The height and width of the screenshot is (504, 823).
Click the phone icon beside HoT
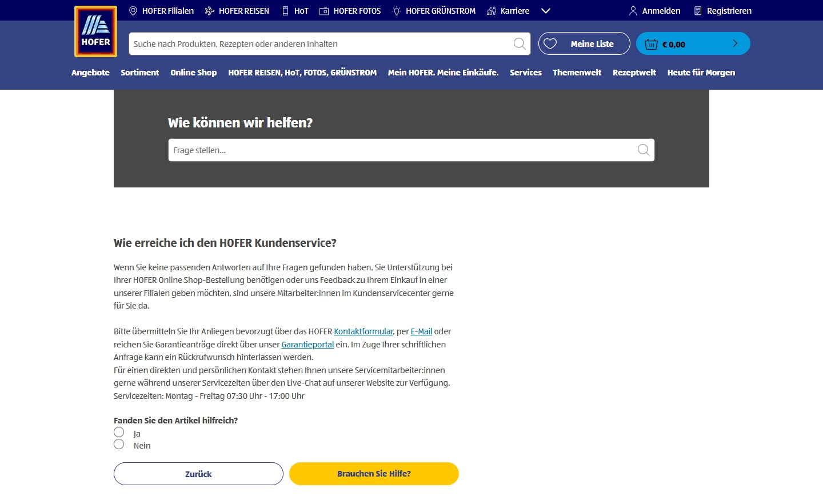click(285, 11)
